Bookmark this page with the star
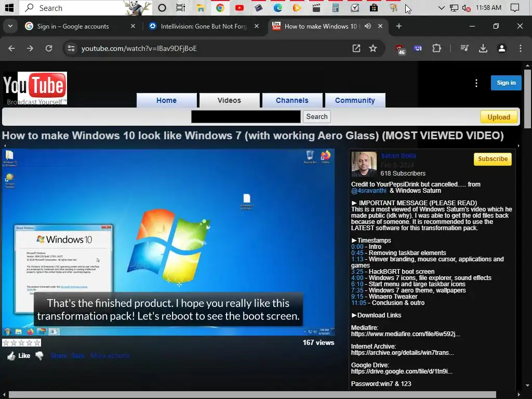This screenshot has width=532, height=399. pos(373,48)
